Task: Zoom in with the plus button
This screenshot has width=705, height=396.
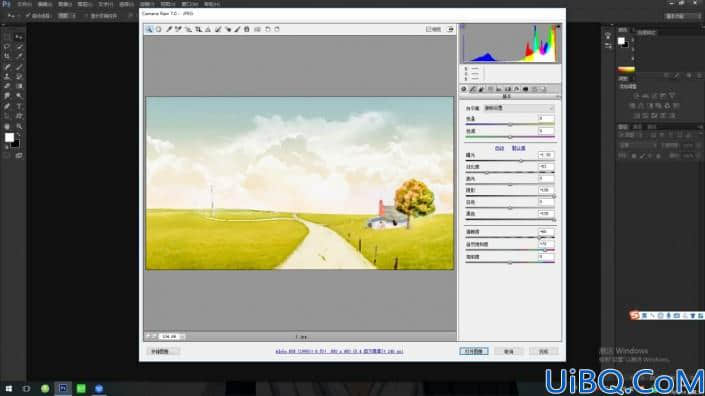Action: coord(154,336)
